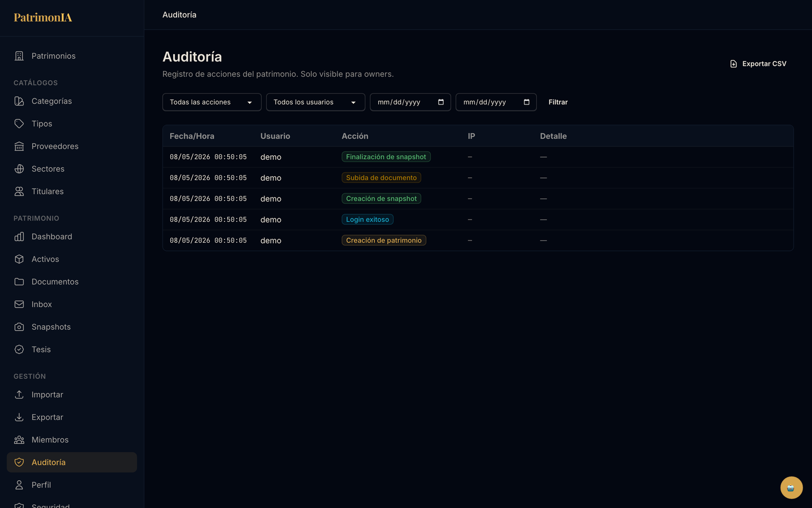Click the Auditoría shield icon
Screen dimensions: 812x508
point(19,462)
